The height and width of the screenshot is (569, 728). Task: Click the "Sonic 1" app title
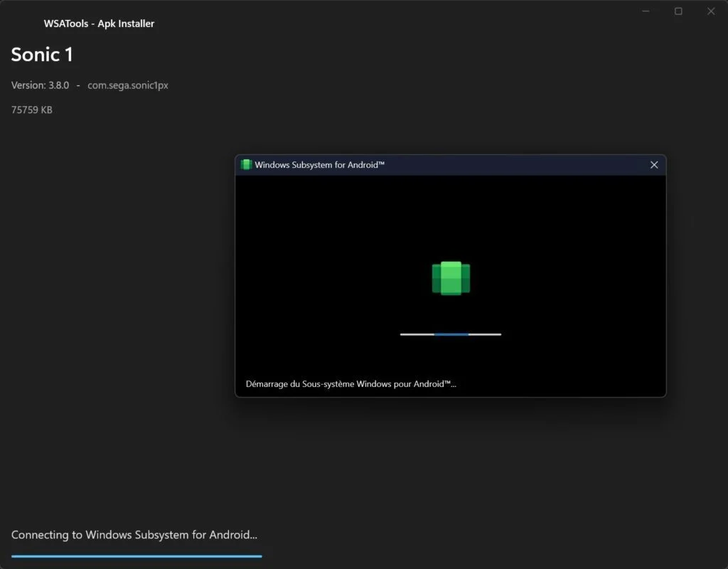(42, 55)
